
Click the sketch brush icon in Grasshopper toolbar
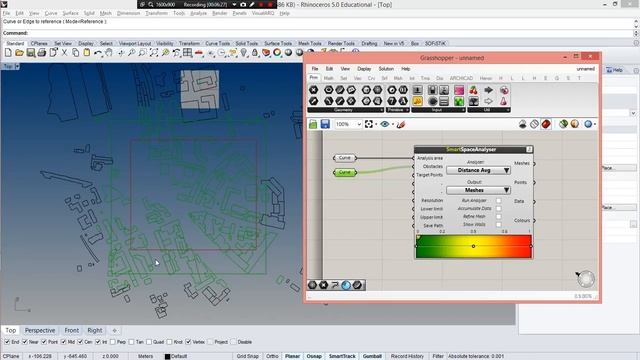coord(401,124)
